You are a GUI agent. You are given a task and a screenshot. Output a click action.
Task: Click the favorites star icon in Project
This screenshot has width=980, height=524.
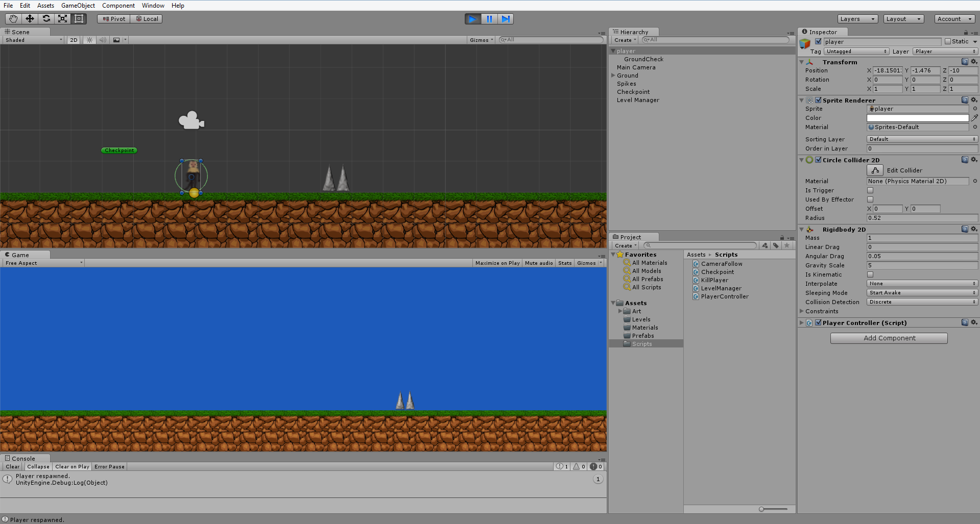(787, 245)
